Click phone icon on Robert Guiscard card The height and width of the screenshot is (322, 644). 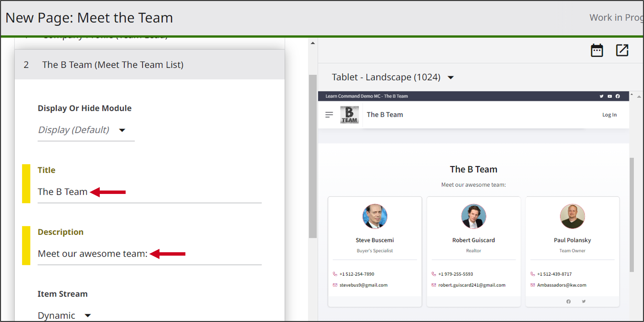tap(434, 274)
